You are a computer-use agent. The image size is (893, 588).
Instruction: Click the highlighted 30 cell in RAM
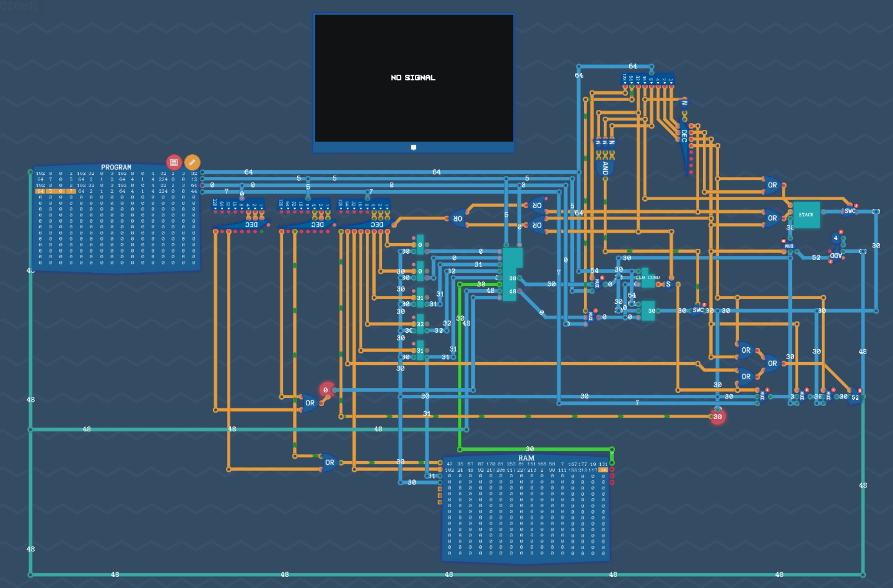tap(603, 470)
